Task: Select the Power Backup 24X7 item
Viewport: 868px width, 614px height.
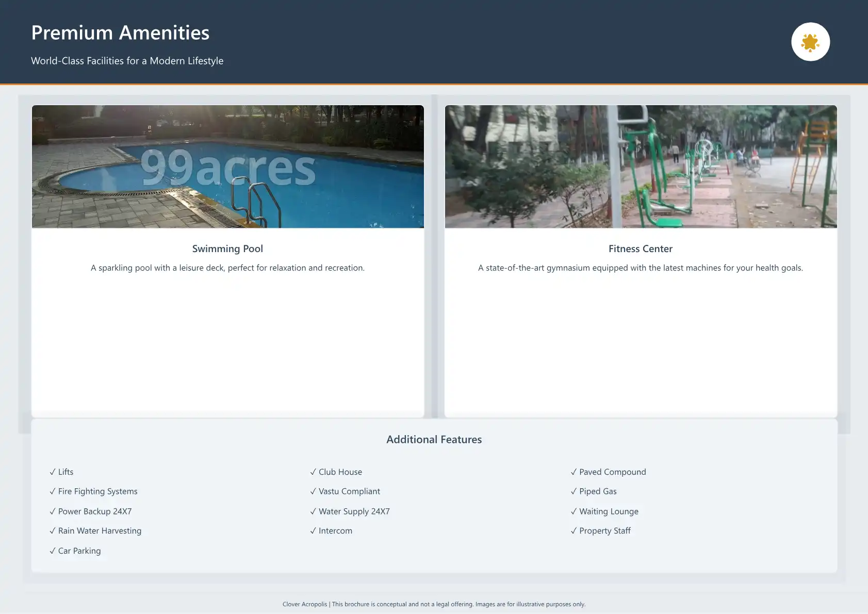Action: [x=91, y=511]
